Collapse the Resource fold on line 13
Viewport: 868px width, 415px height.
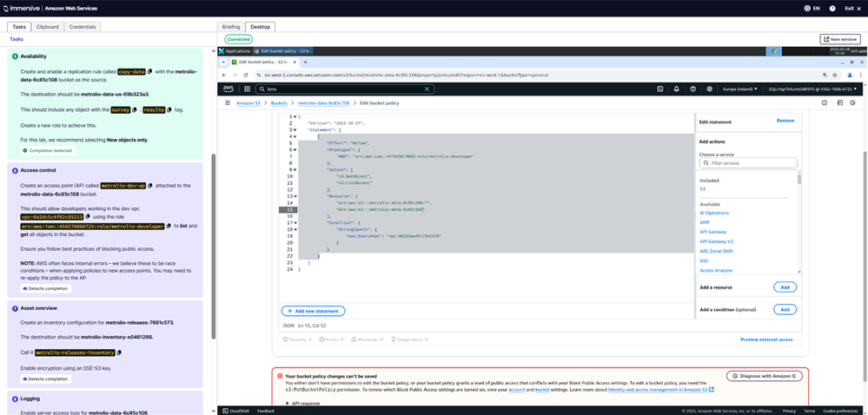click(295, 196)
